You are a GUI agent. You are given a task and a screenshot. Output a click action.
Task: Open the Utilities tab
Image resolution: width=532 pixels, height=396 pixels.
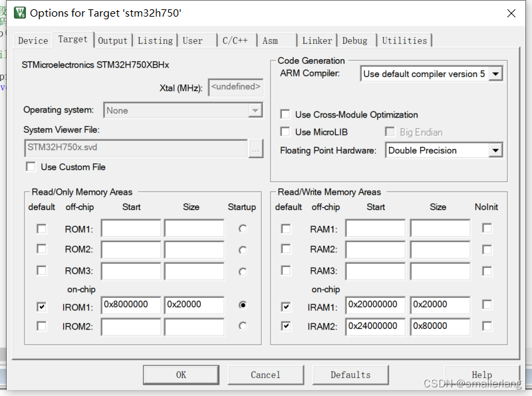coord(405,40)
